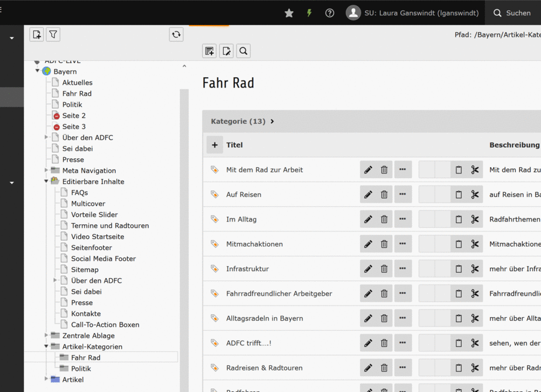Refresh the page tree

[176, 34]
